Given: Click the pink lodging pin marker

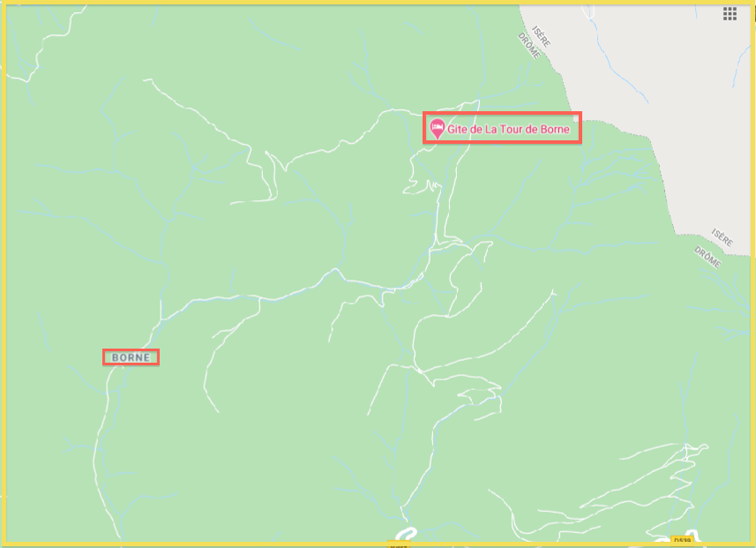Looking at the screenshot, I should coord(437,129).
